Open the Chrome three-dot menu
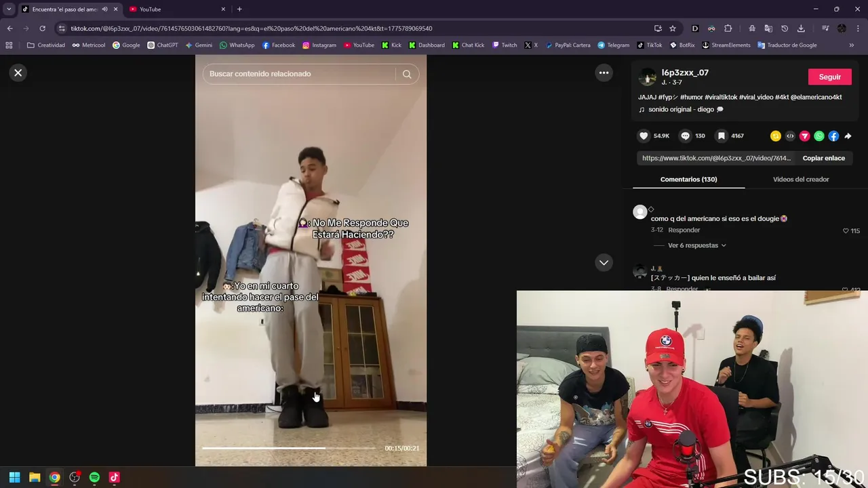 (858, 28)
